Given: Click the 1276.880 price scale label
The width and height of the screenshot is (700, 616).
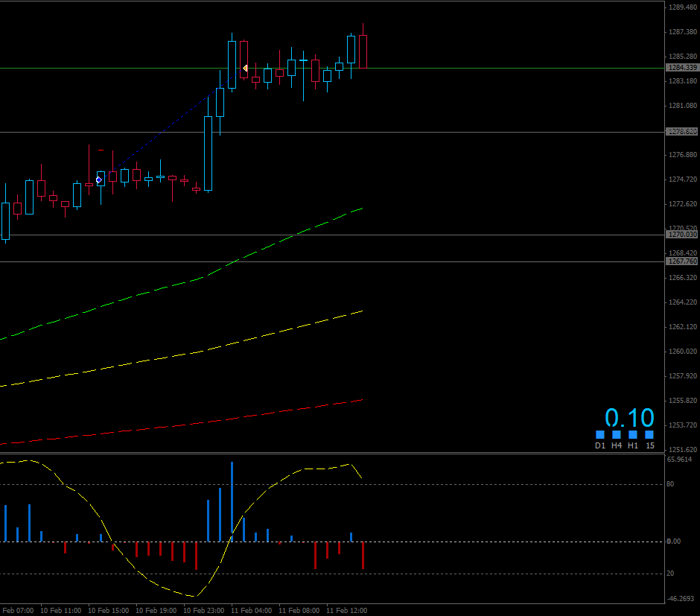Looking at the screenshot, I should coord(683,155).
